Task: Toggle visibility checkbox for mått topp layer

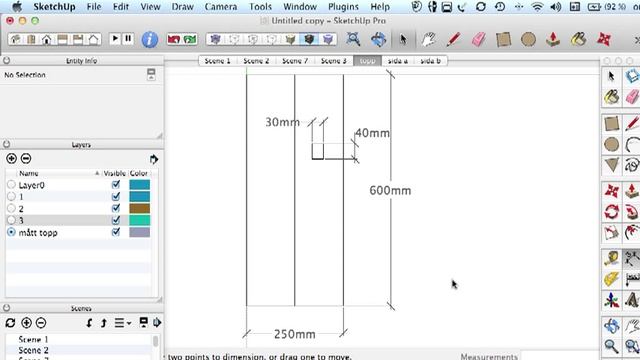Action: click(x=116, y=232)
